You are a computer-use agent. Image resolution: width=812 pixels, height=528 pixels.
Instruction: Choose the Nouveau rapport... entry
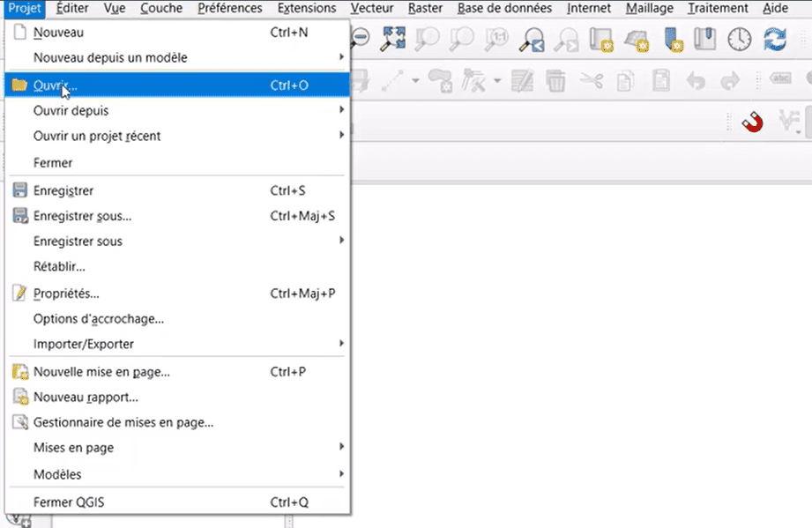click(x=177, y=397)
